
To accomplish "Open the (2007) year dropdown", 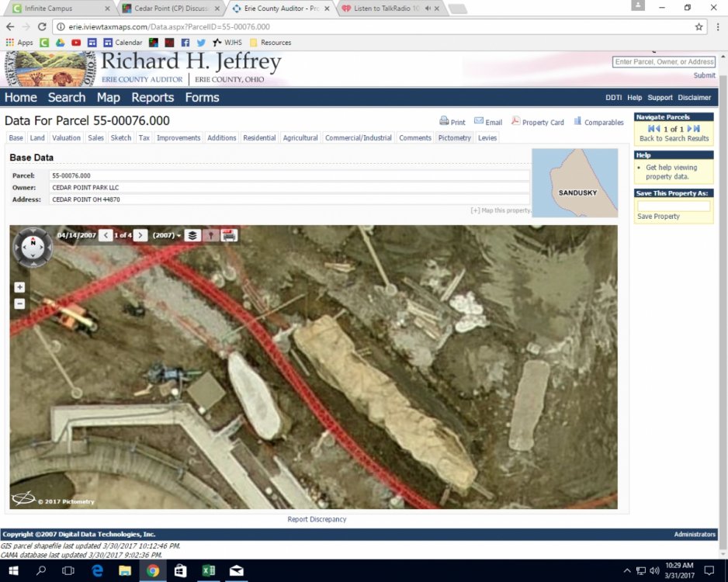I will [167, 235].
